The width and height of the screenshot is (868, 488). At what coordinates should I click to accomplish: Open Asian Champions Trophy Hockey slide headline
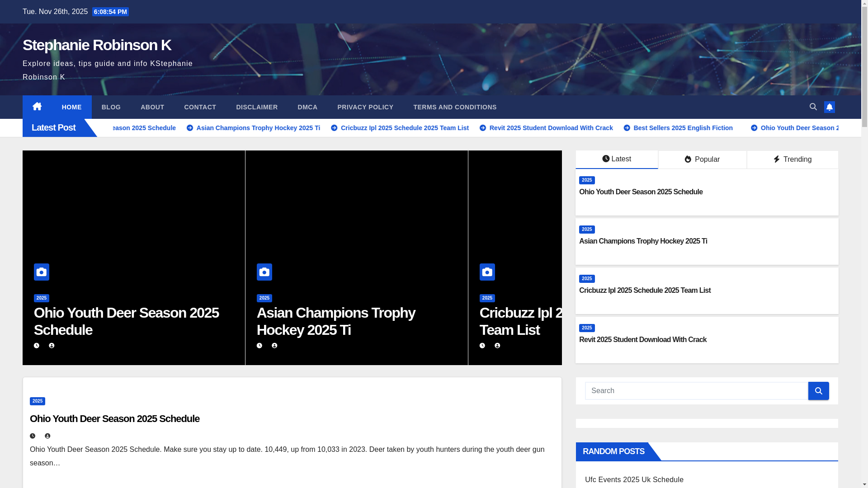pos(336,321)
